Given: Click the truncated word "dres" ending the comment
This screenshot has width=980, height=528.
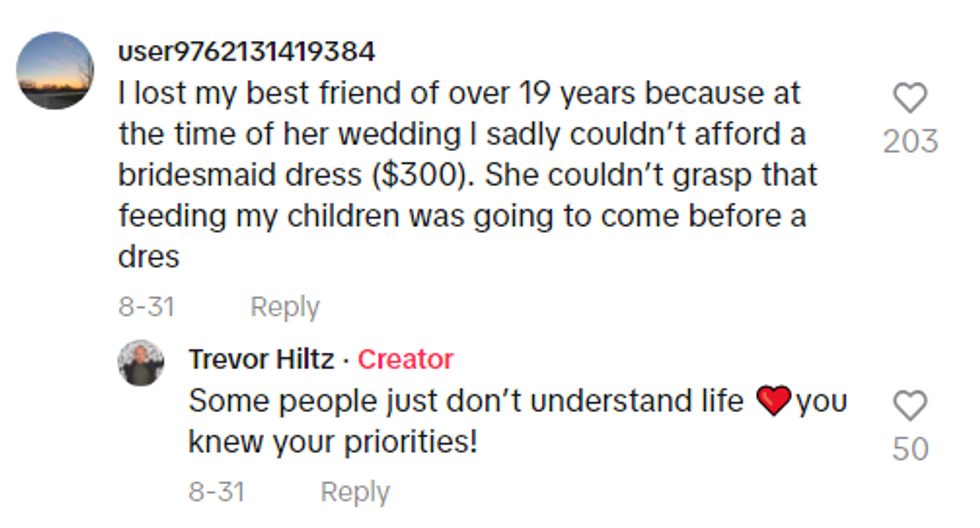Looking at the screenshot, I should point(149,256).
